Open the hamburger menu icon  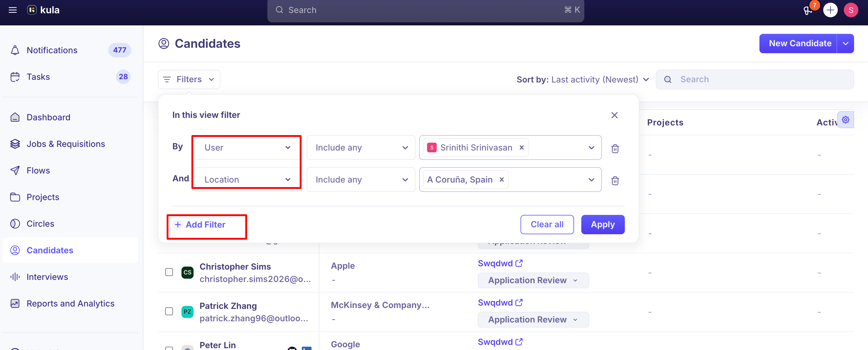pyautogui.click(x=13, y=10)
